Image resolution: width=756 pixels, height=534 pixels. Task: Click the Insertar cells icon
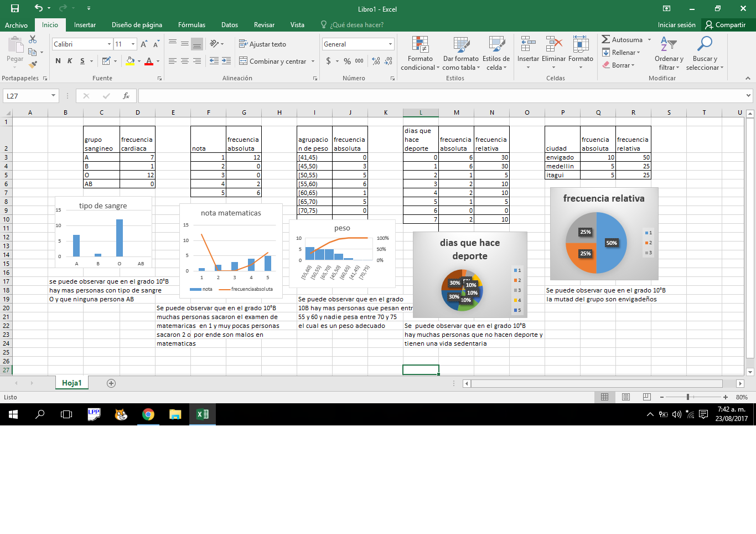click(x=528, y=54)
